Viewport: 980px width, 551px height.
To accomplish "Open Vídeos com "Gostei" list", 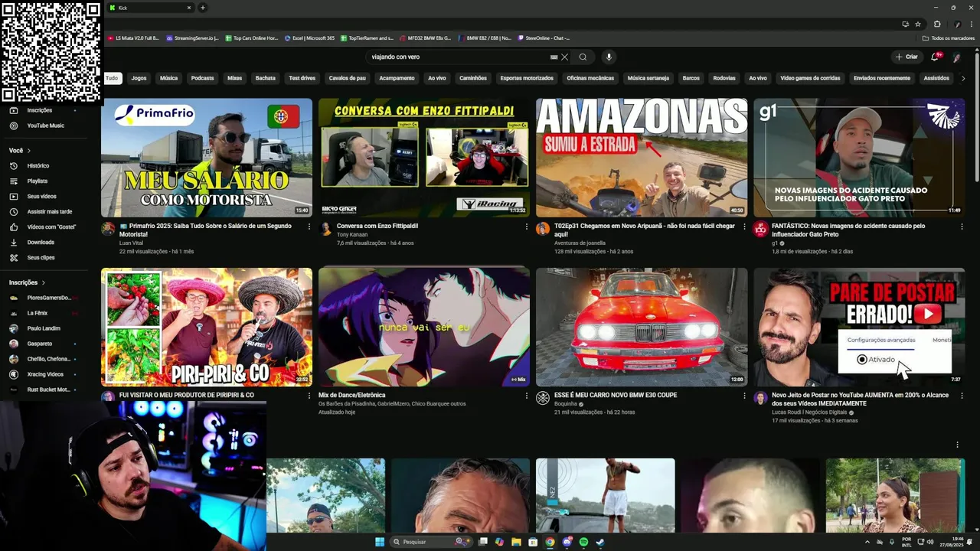I will click(51, 227).
